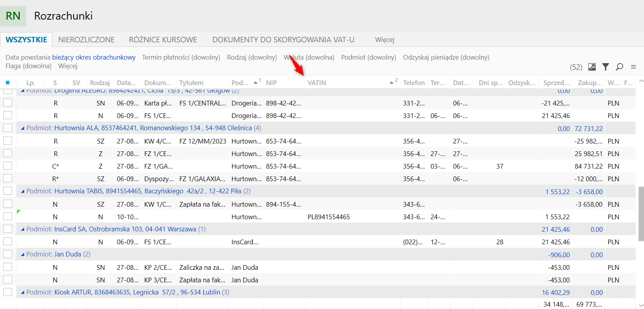Screen dimensions: 644x309
Task: Open the RÓŻNICE KURSOWE tab
Action: coord(163,40)
